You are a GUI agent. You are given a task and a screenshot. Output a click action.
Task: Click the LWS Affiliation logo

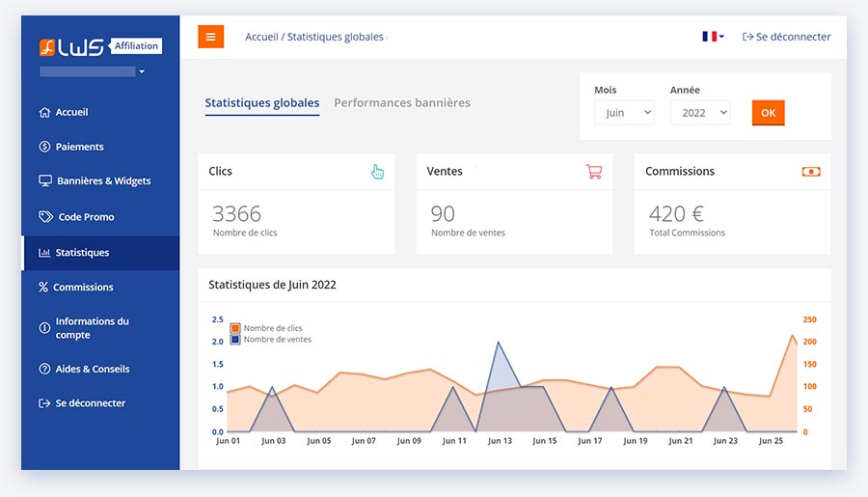point(99,46)
